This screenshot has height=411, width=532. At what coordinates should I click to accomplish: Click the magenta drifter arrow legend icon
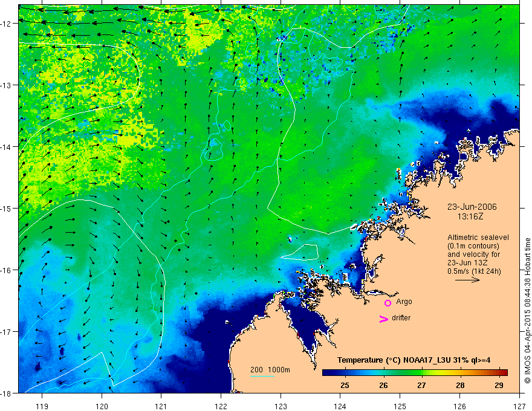tap(383, 319)
